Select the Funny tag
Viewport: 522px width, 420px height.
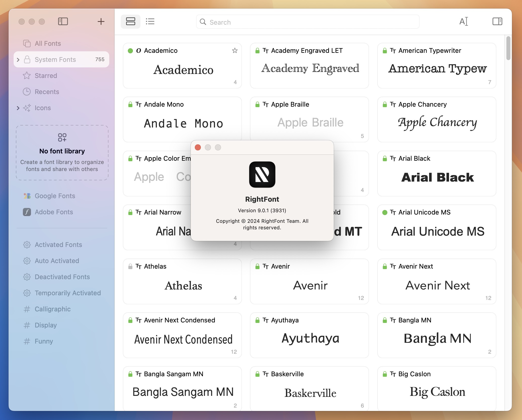click(x=61, y=341)
